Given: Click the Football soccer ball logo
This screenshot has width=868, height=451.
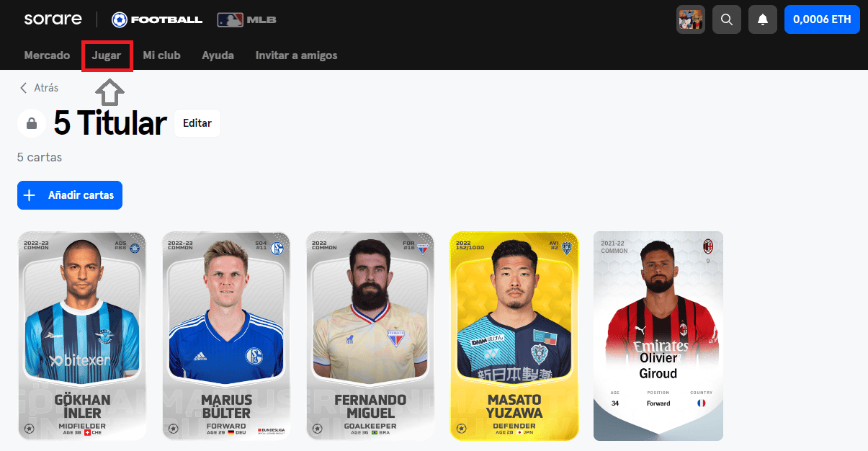Looking at the screenshot, I should tap(120, 19).
